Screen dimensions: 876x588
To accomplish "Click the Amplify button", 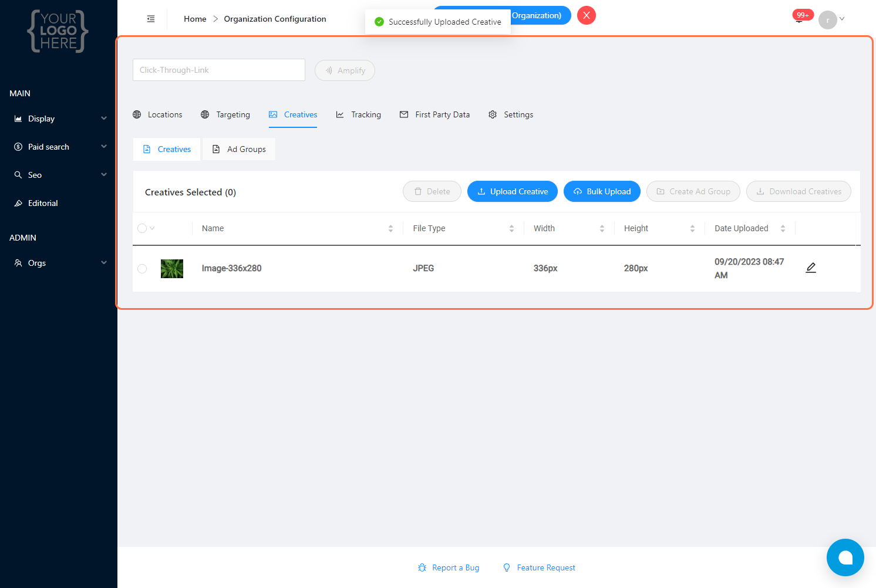I will click(x=345, y=70).
